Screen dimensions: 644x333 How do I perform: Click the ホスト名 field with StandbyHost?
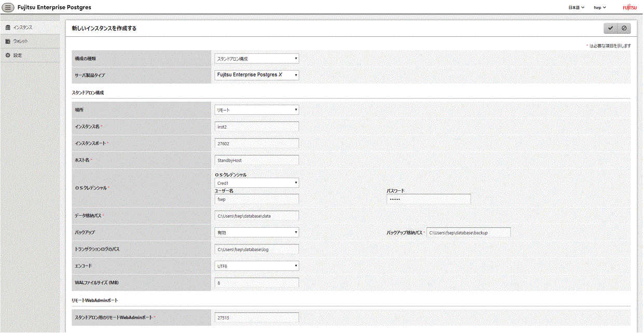[257, 160]
